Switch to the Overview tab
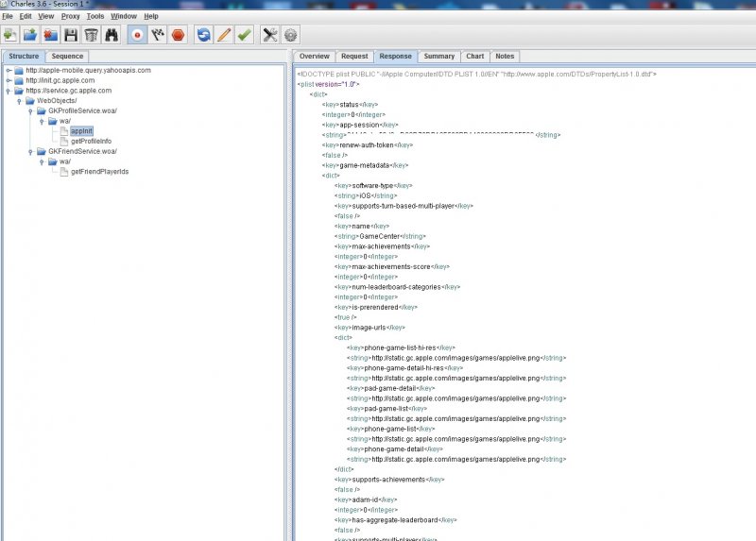The image size is (756, 541). coord(314,56)
